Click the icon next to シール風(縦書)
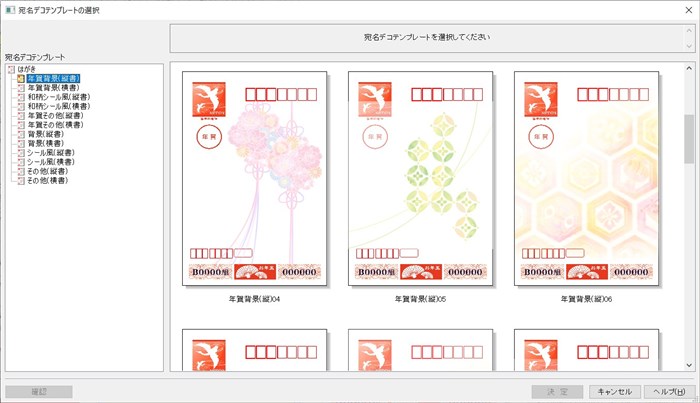700x403 pixels. pyautogui.click(x=21, y=153)
